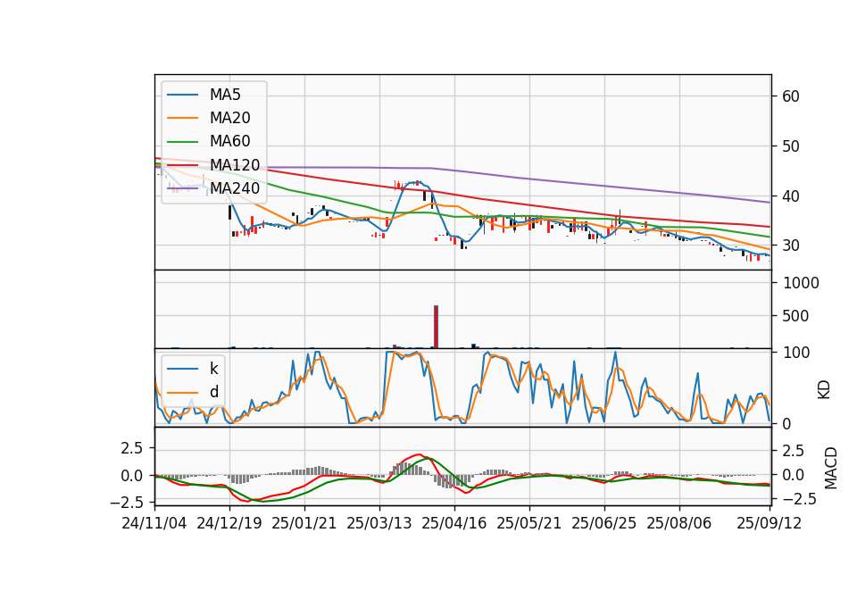The width and height of the screenshot is (857, 616).
Task: Click the price axis value 30
Action: (791, 246)
